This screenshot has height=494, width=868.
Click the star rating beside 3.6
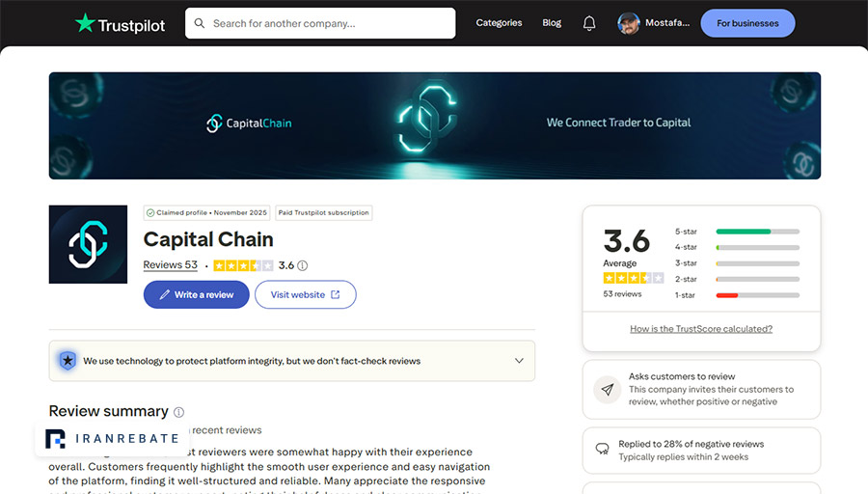click(243, 265)
